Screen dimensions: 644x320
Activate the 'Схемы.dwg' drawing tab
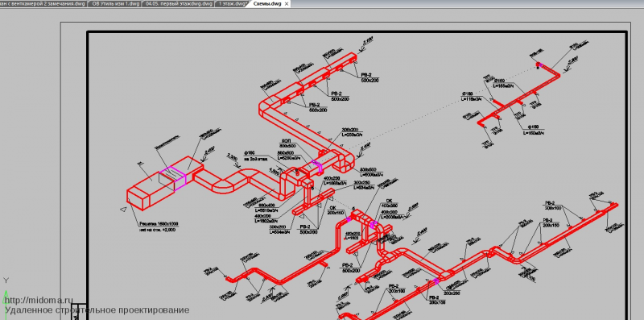tap(267, 4)
